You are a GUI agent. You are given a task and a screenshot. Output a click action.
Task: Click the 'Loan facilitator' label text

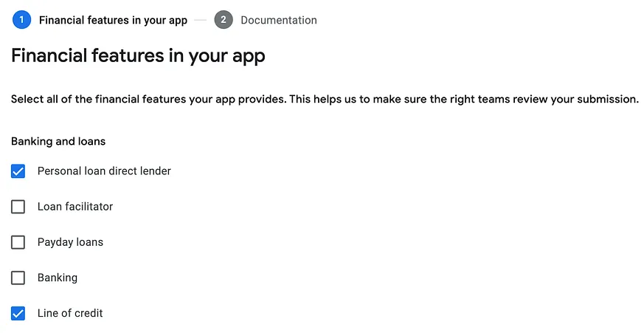75,207
